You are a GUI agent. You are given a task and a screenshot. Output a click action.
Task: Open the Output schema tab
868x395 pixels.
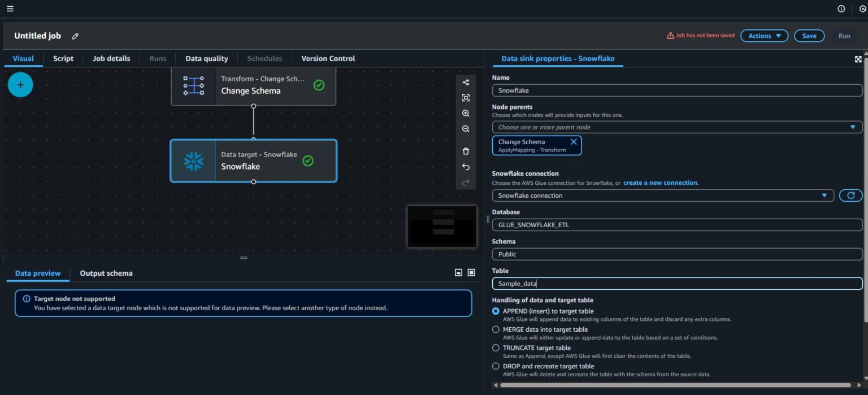106,273
